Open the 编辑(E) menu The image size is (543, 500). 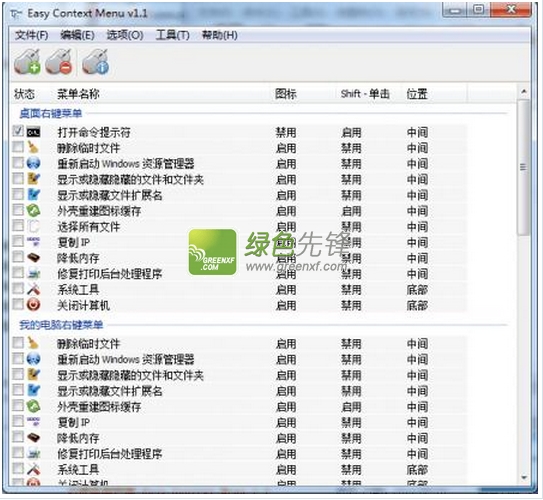pyautogui.click(x=77, y=35)
